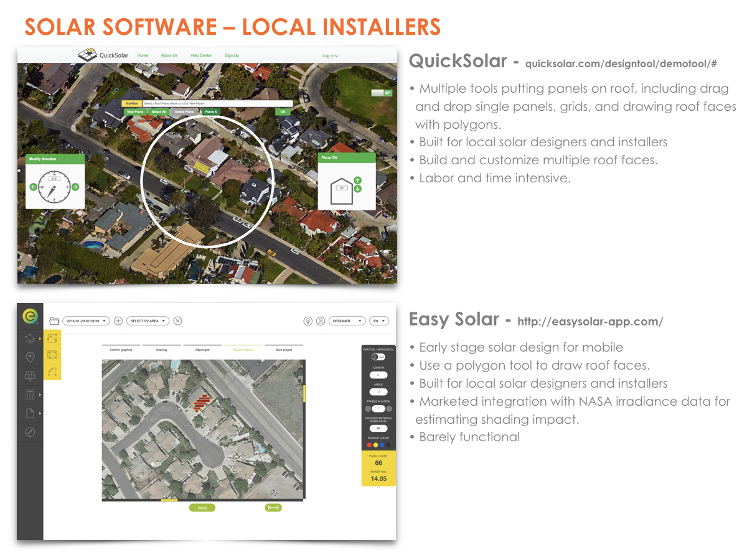Choose the polygon drawing tool in yellow flyout
The width and height of the screenshot is (747, 560).
tap(52, 338)
